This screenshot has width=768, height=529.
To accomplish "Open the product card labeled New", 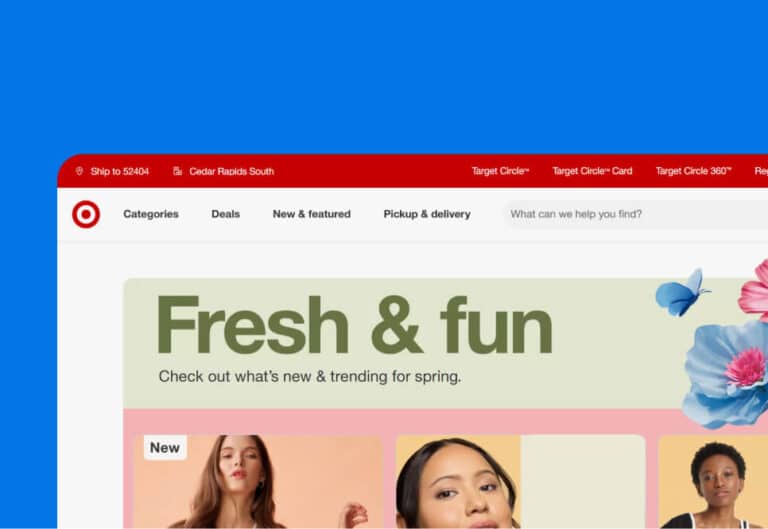I will click(258, 481).
